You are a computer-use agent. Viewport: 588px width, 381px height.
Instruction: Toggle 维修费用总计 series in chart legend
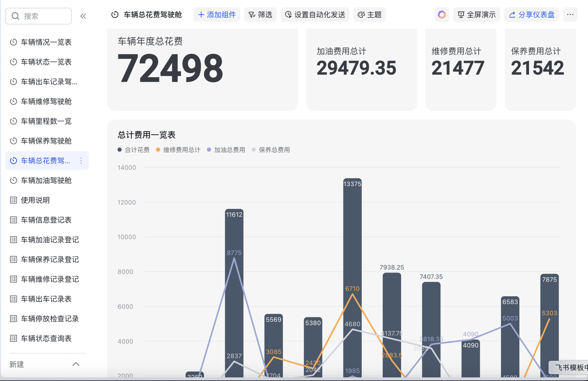178,150
